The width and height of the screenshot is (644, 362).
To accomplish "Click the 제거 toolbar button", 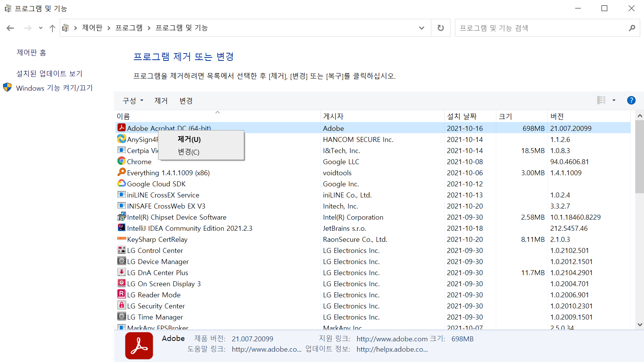I will pyautogui.click(x=161, y=101).
